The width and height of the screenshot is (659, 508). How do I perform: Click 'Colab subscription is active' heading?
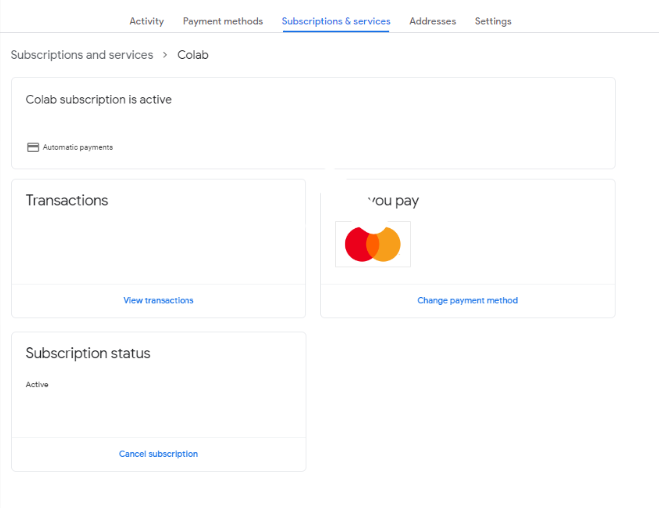99,100
